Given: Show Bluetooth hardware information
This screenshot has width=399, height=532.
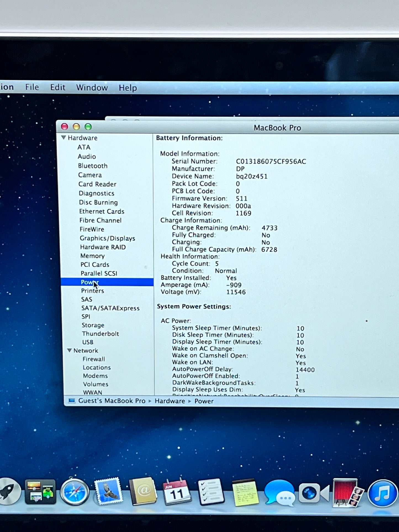Looking at the screenshot, I should 93,166.
